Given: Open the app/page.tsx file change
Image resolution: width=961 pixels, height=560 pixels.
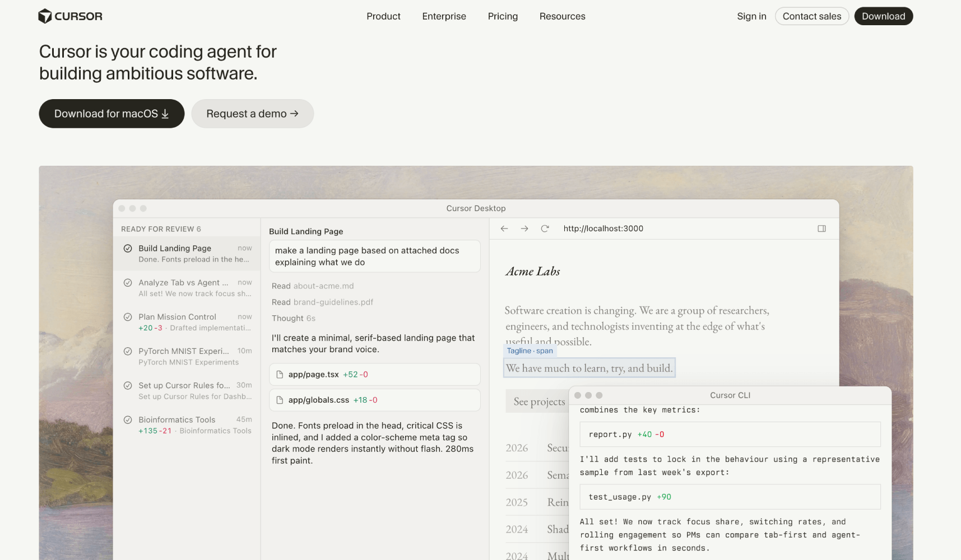Looking at the screenshot, I should coord(374,375).
